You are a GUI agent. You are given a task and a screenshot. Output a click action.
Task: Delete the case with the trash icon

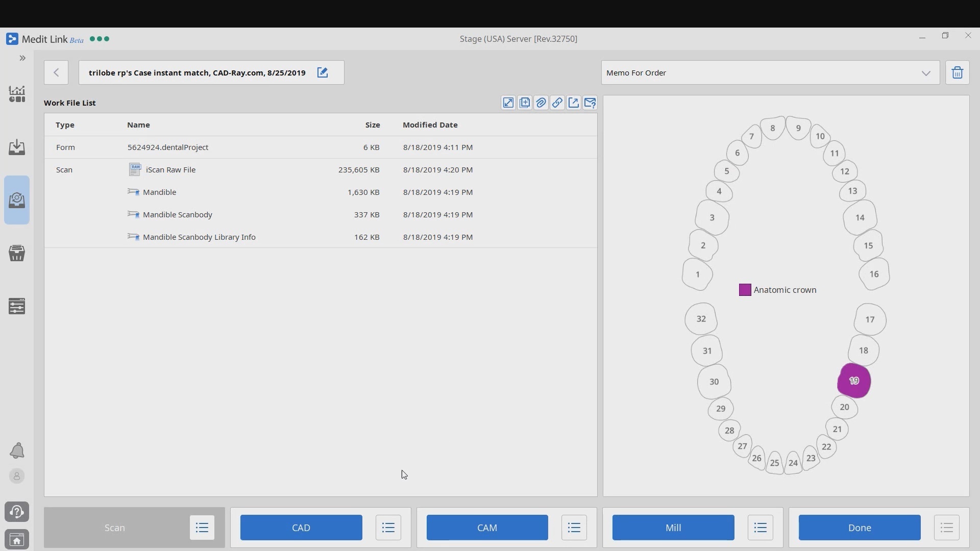(957, 72)
